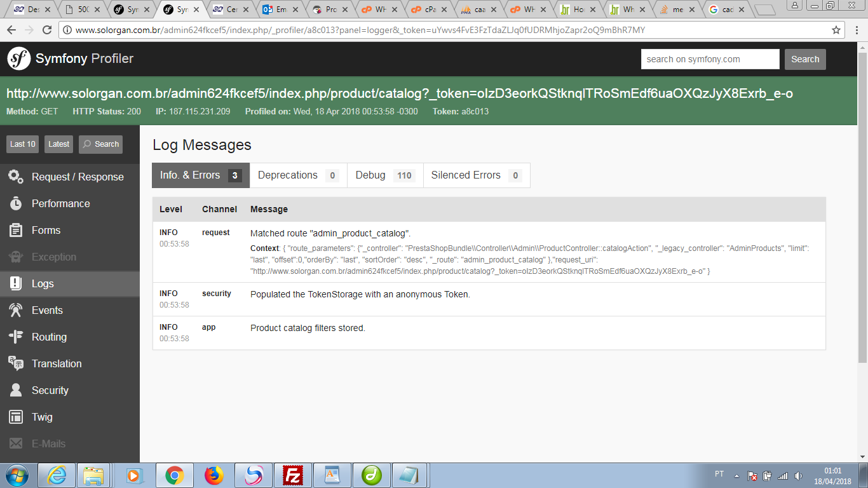Click the browser forward arrow
Screen dimensions: 868x488
tap(29, 30)
